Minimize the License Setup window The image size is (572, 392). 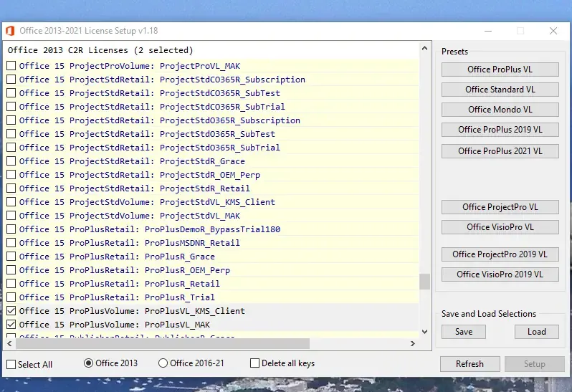tap(488, 31)
